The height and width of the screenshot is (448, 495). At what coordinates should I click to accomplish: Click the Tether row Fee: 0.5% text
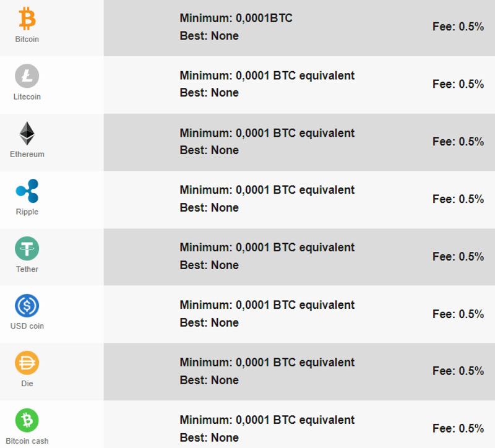(x=458, y=257)
